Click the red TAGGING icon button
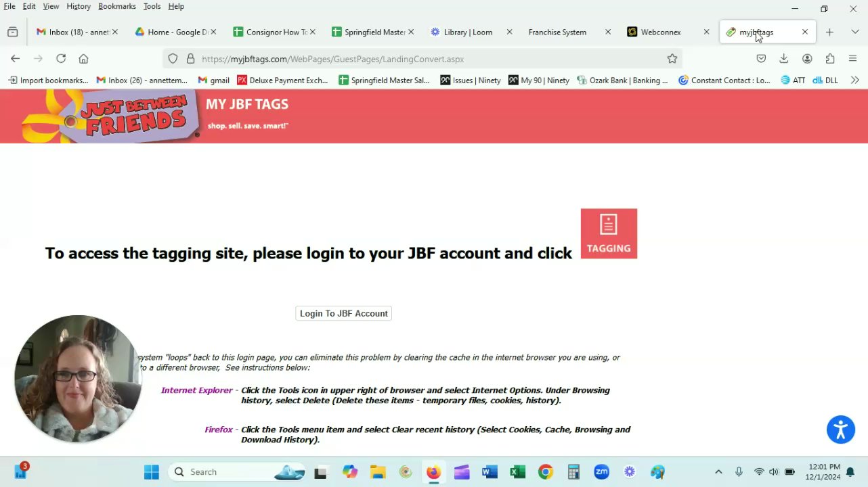 tap(609, 233)
